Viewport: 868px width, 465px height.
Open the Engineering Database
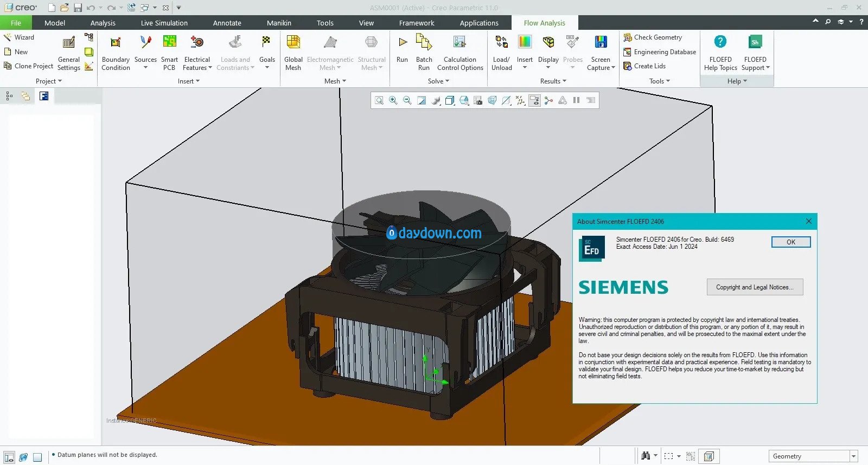point(660,52)
